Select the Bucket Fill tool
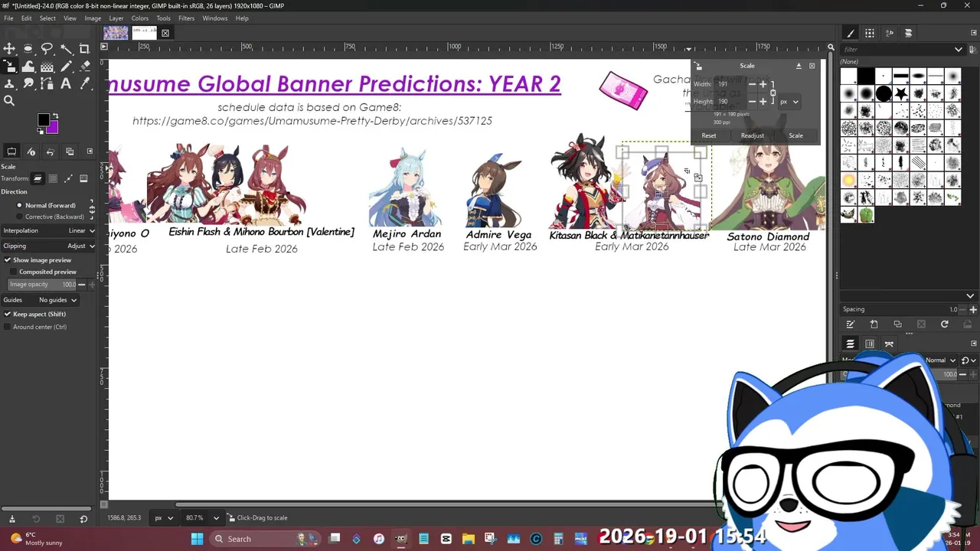Image resolution: width=980 pixels, height=551 pixels. tap(47, 67)
